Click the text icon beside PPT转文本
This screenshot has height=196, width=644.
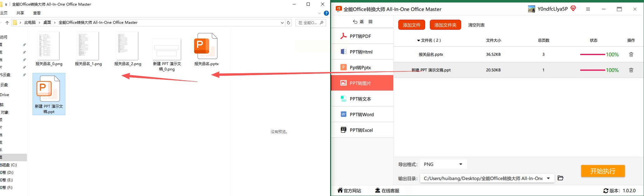click(x=343, y=99)
